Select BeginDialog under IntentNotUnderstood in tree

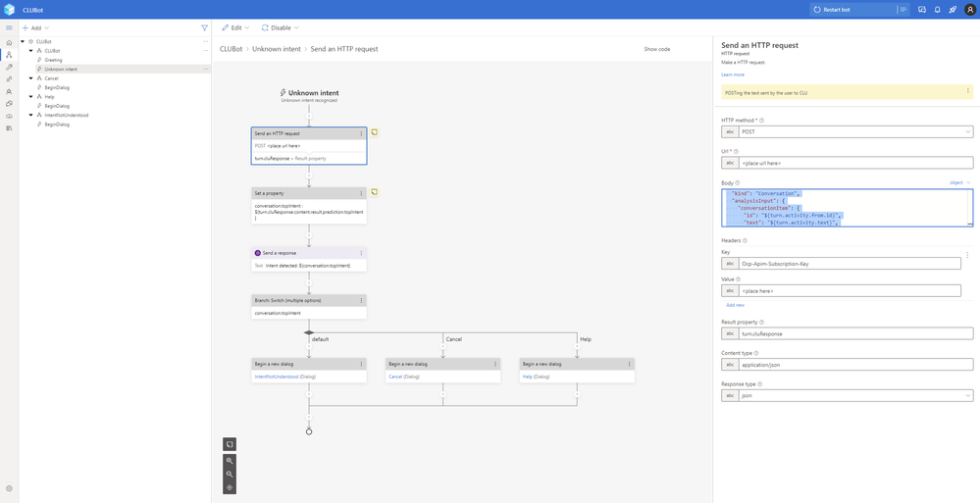pyautogui.click(x=57, y=125)
